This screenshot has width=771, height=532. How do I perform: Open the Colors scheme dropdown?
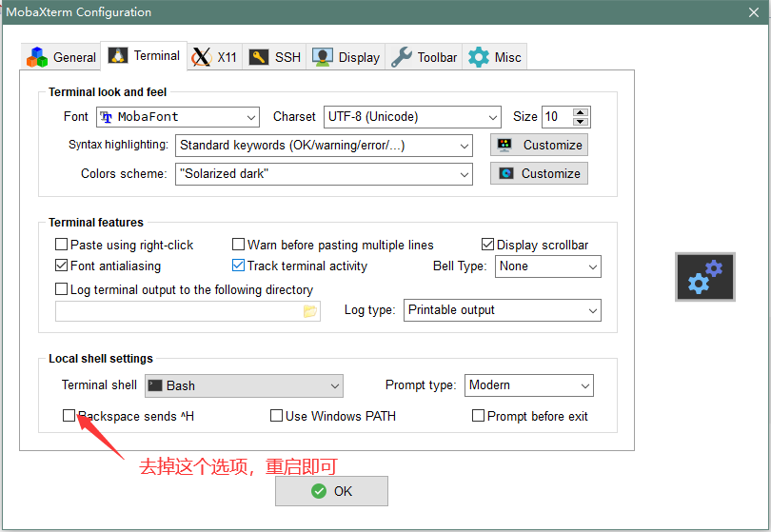[x=324, y=174]
